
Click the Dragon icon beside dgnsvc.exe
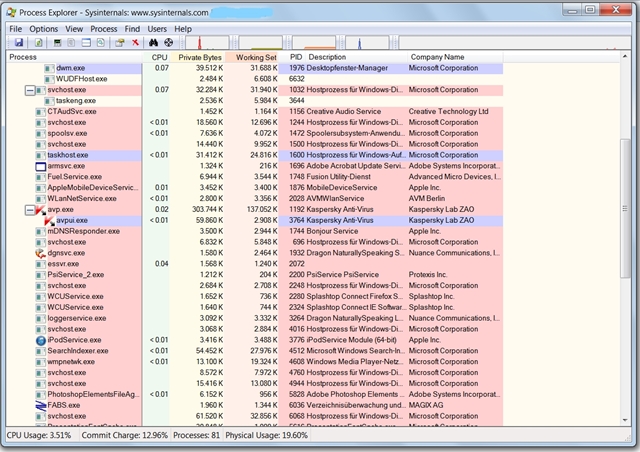pyautogui.click(x=40, y=253)
